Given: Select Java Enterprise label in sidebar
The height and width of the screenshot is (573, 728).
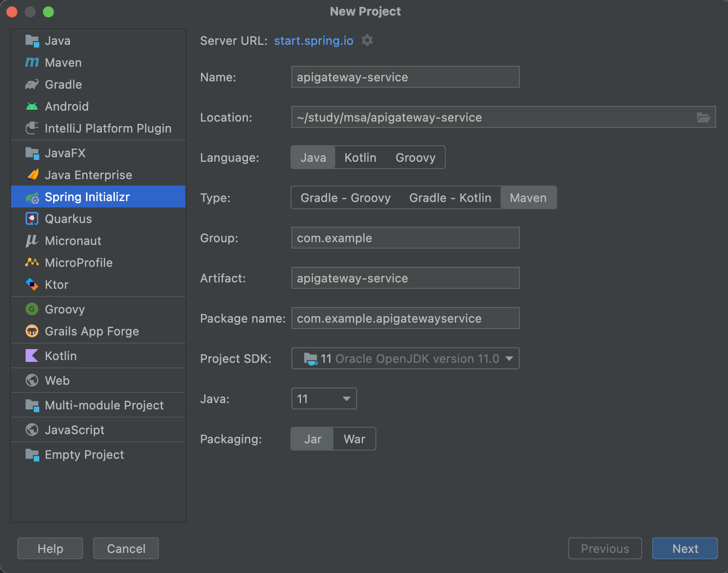Looking at the screenshot, I should [89, 175].
